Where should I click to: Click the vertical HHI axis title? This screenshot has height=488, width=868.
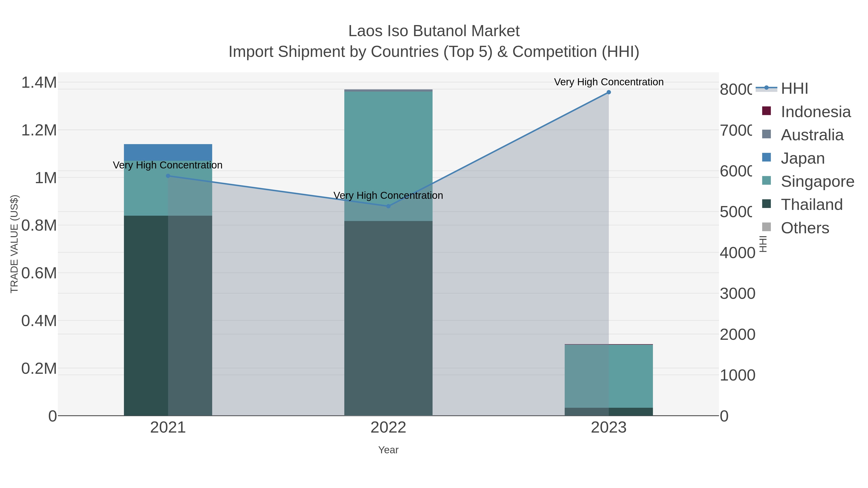(763, 244)
